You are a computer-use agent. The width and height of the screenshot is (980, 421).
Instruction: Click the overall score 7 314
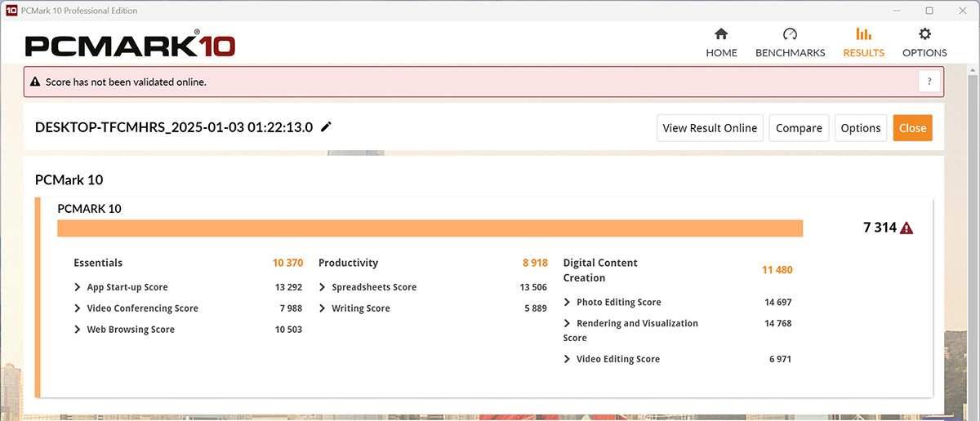[880, 228]
